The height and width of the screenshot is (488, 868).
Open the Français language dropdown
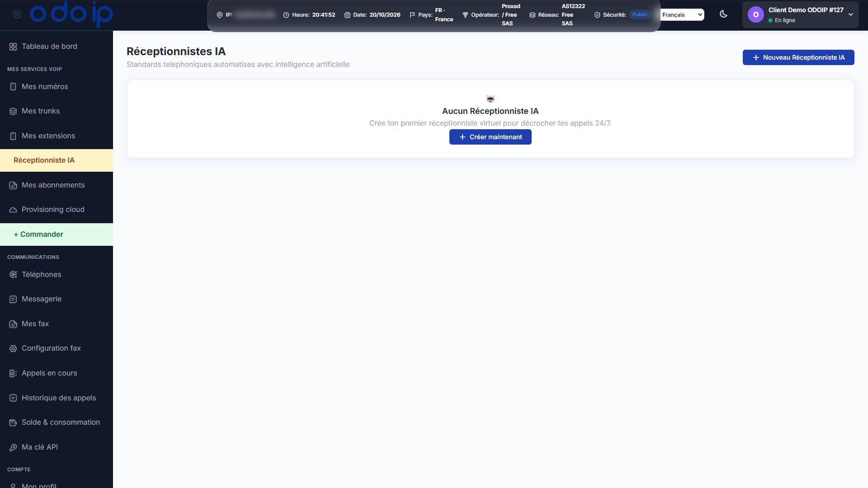pos(682,15)
